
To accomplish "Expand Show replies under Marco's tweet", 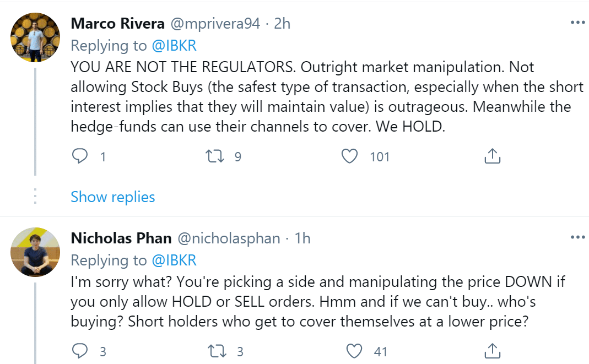I will point(113,197).
